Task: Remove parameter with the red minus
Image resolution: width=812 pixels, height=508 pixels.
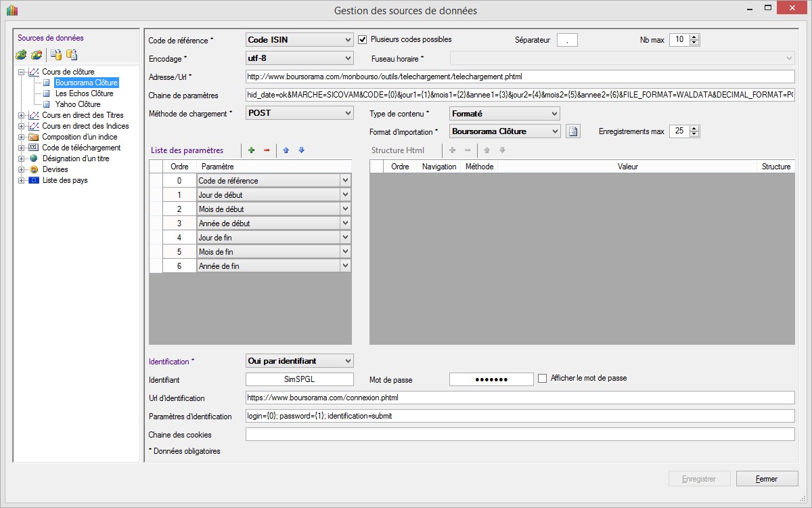Action: pyautogui.click(x=267, y=150)
